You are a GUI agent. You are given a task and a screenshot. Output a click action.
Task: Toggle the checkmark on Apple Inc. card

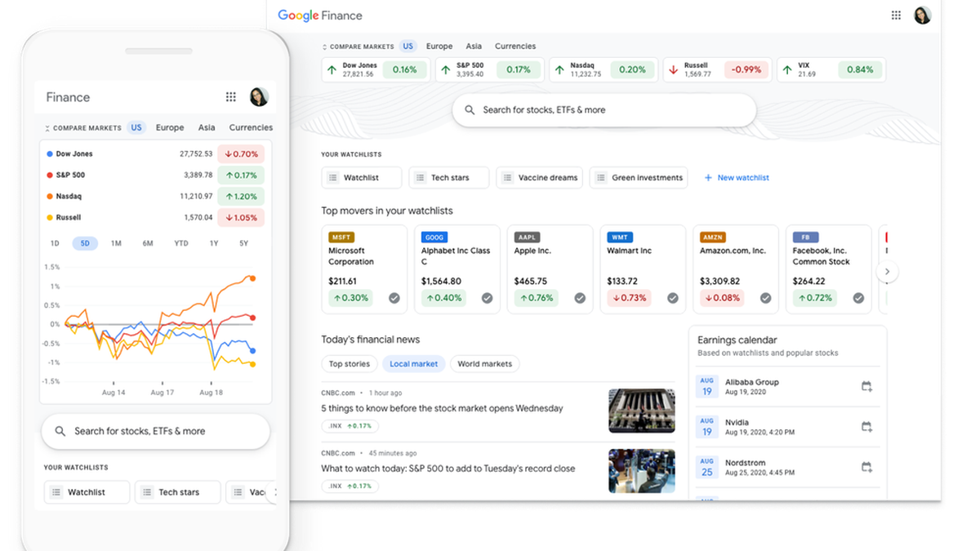click(x=580, y=299)
